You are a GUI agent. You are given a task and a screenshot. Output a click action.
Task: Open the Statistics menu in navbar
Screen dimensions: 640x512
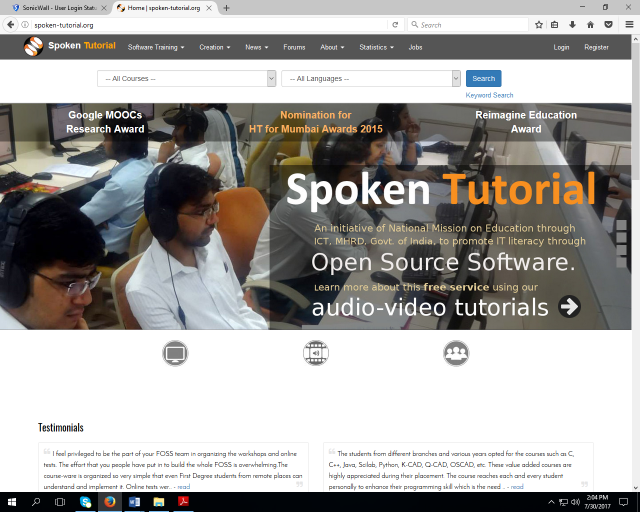point(376,47)
